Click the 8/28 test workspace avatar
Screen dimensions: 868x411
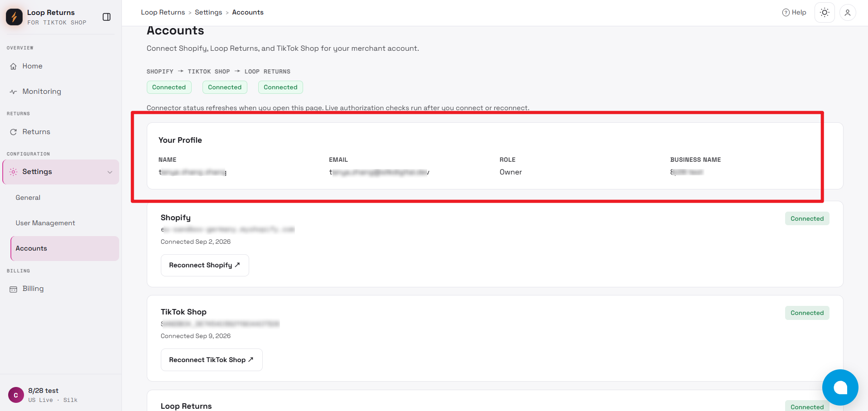pos(16,395)
